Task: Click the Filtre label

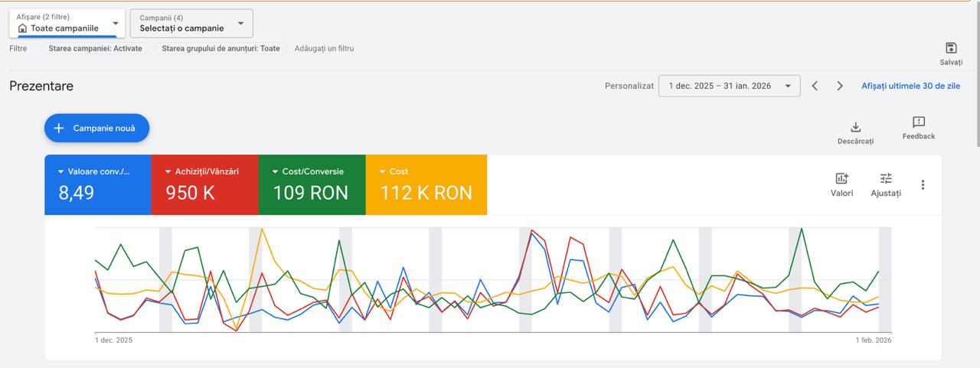Action: [x=18, y=48]
